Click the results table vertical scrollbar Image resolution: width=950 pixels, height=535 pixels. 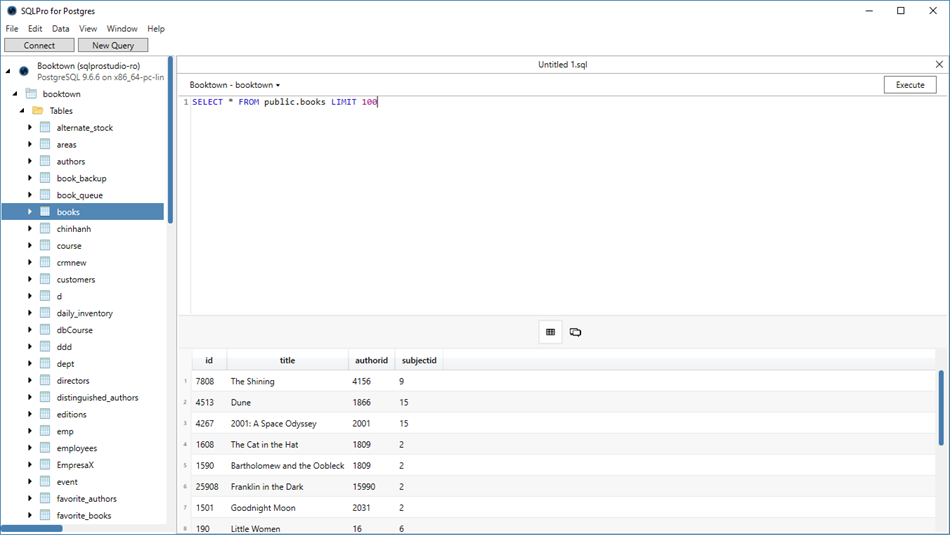point(940,408)
